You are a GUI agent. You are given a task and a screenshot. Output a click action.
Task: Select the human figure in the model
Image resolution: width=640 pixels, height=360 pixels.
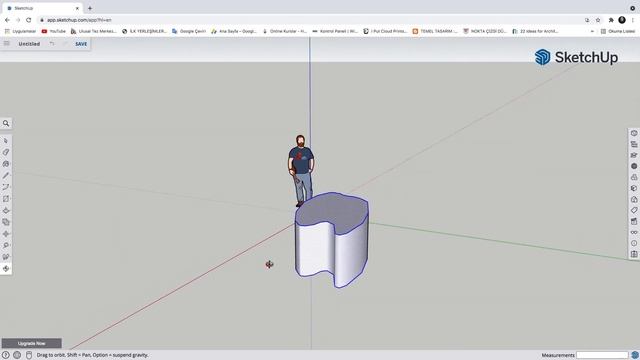tap(301, 171)
